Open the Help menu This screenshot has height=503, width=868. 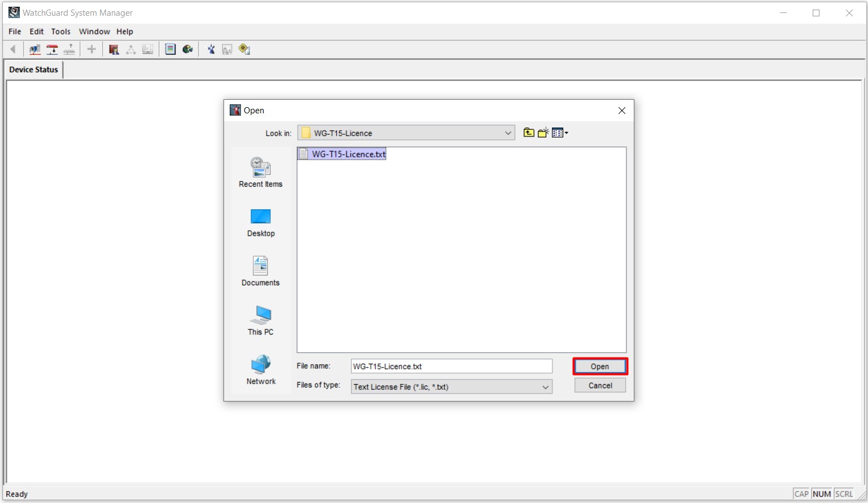[x=125, y=32]
